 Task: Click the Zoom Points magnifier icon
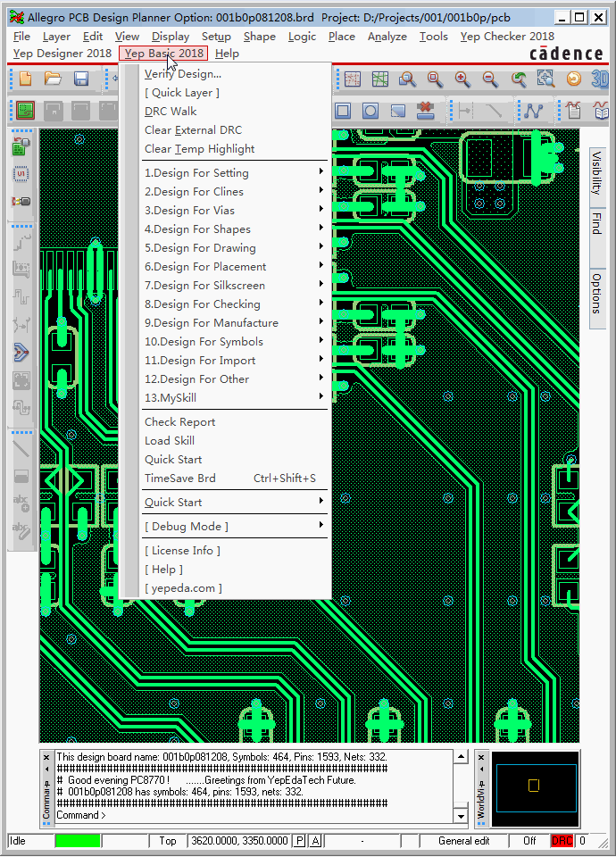pos(407,79)
